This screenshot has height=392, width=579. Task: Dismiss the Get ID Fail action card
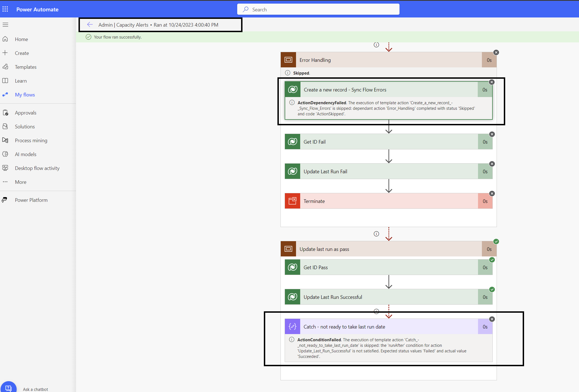coord(492,134)
